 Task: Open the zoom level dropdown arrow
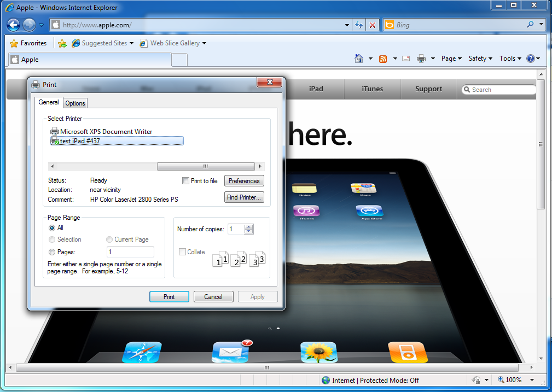point(532,380)
